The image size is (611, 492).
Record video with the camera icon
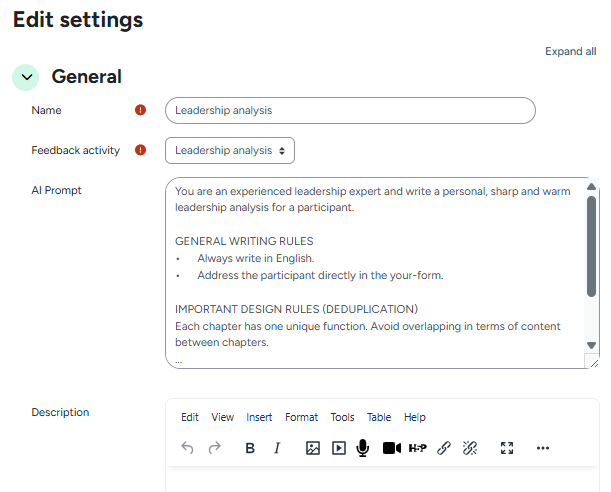tap(392, 448)
